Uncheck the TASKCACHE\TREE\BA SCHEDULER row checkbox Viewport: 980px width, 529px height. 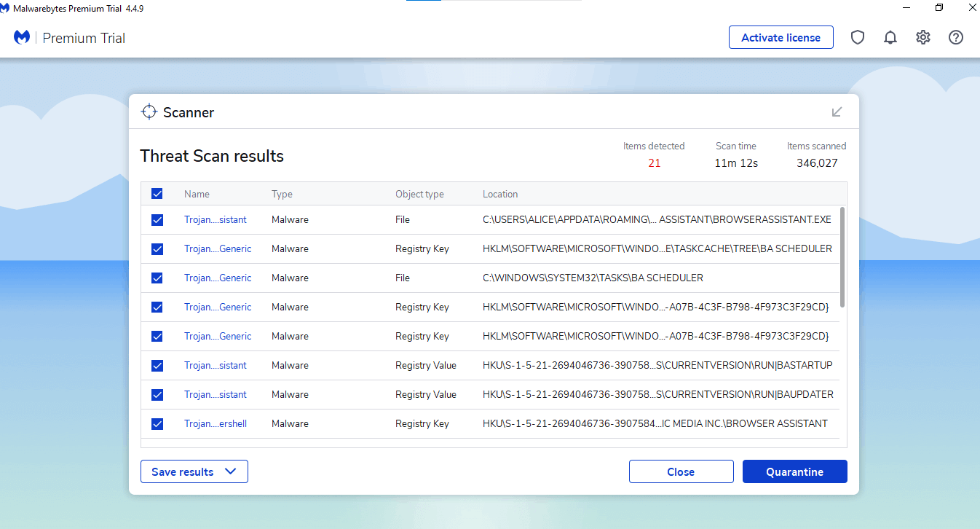[157, 249]
